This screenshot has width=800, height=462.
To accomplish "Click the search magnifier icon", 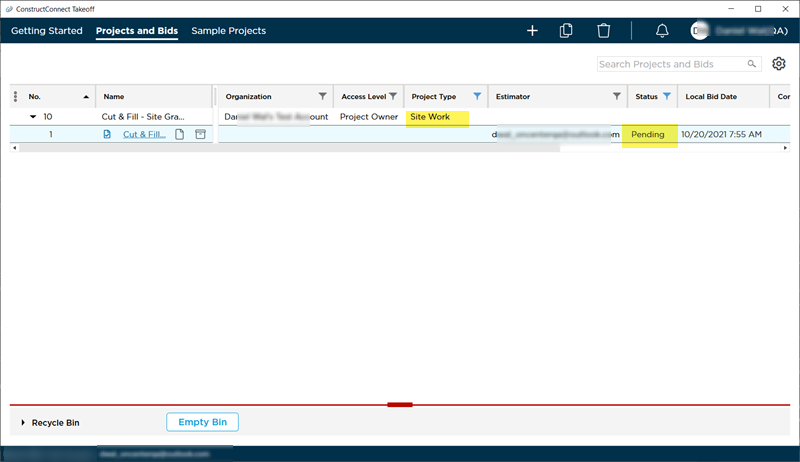I will click(x=752, y=64).
